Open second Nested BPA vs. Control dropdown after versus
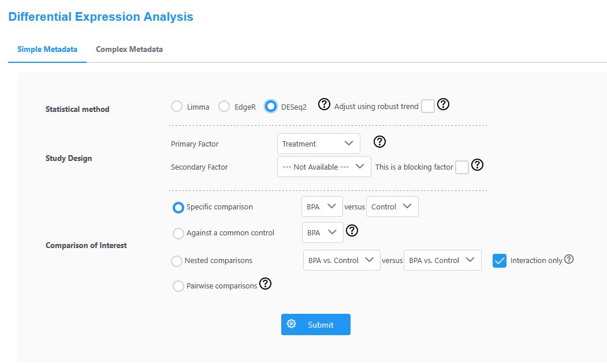 (442, 260)
